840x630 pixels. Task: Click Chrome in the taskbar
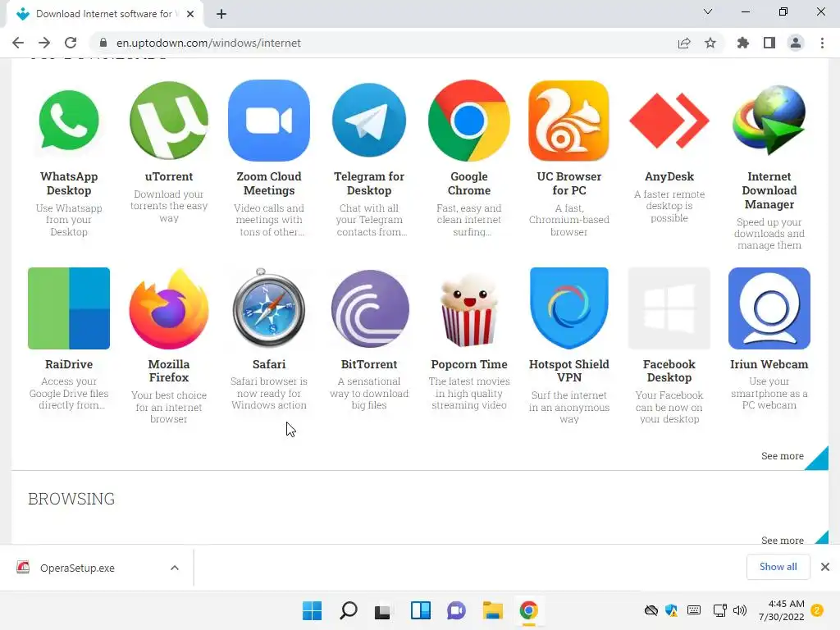(x=529, y=610)
